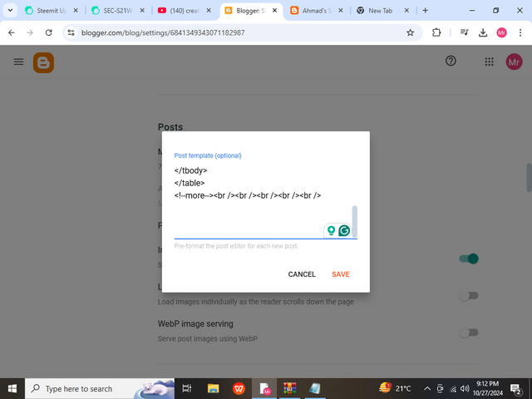Screen dimensions: 532x399
Task: Click the green lightbulb suggestion icon
Action: tap(331, 231)
